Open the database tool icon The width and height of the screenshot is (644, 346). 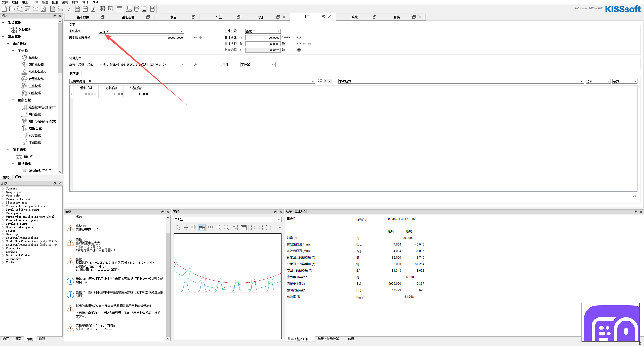click(137, 9)
